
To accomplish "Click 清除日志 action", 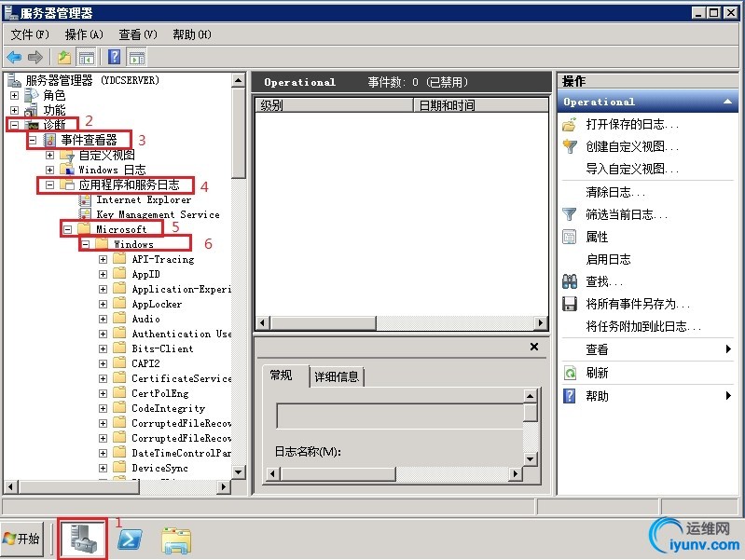I will click(615, 192).
